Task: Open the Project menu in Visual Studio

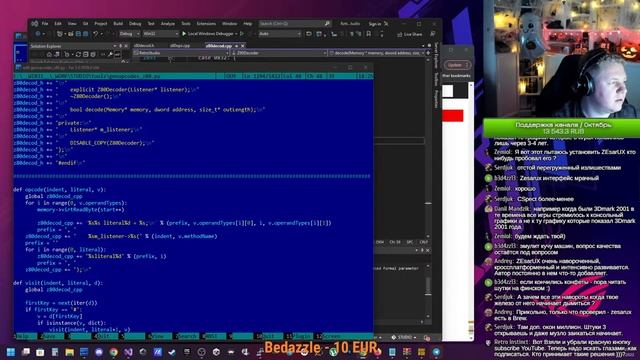Action: click(x=100, y=24)
